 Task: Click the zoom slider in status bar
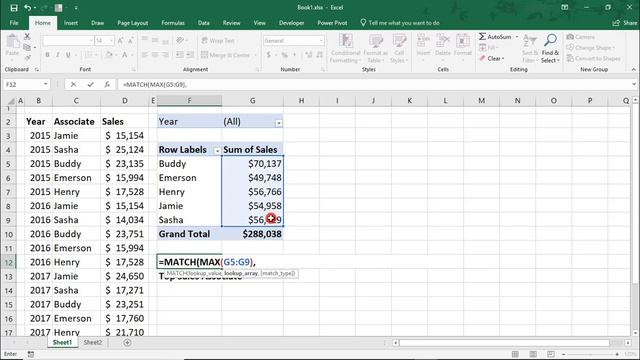[590, 354]
